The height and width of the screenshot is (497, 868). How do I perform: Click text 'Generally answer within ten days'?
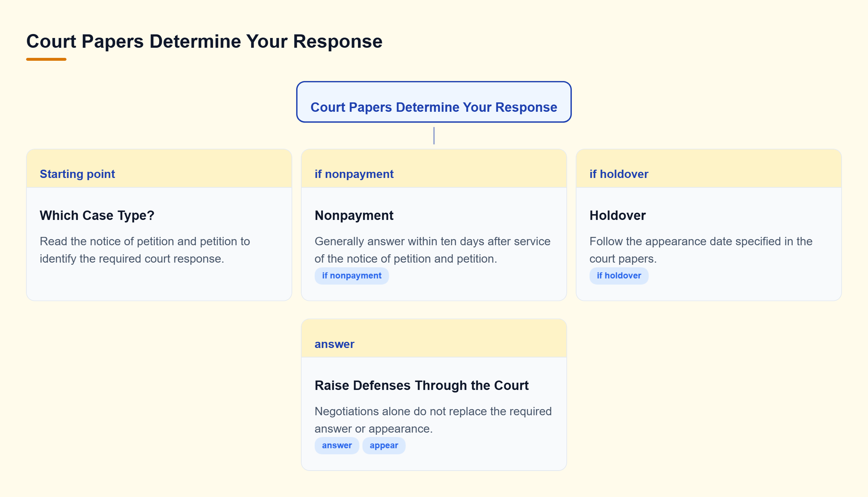point(399,241)
